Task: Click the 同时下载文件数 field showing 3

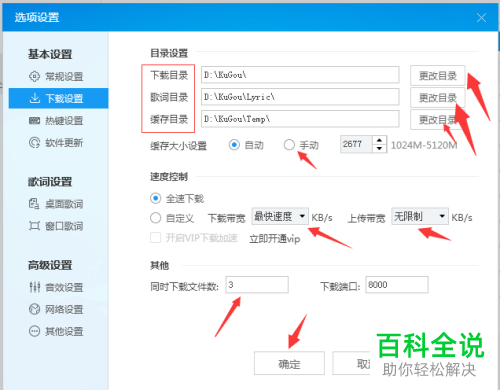Action: pyautogui.click(x=257, y=285)
